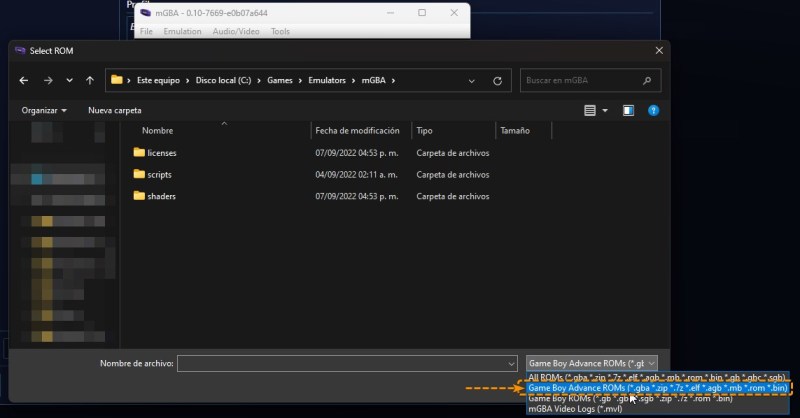
Task: Open the Organizar menu
Action: click(x=44, y=110)
